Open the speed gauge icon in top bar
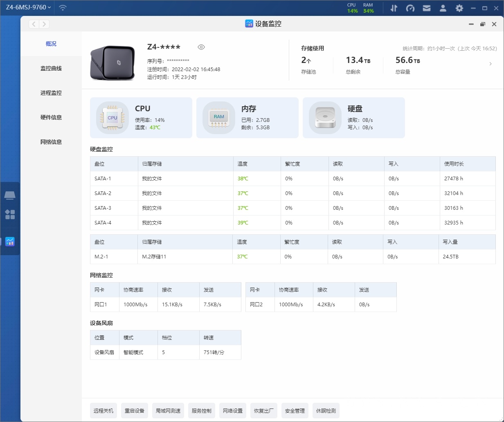The height and width of the screenshot is (422, 504). (410, 8)
